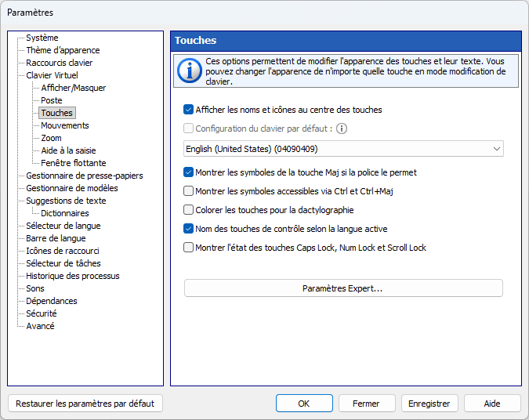
Task: Confirm settings with the OK button
Action: [x=304, y=404]
